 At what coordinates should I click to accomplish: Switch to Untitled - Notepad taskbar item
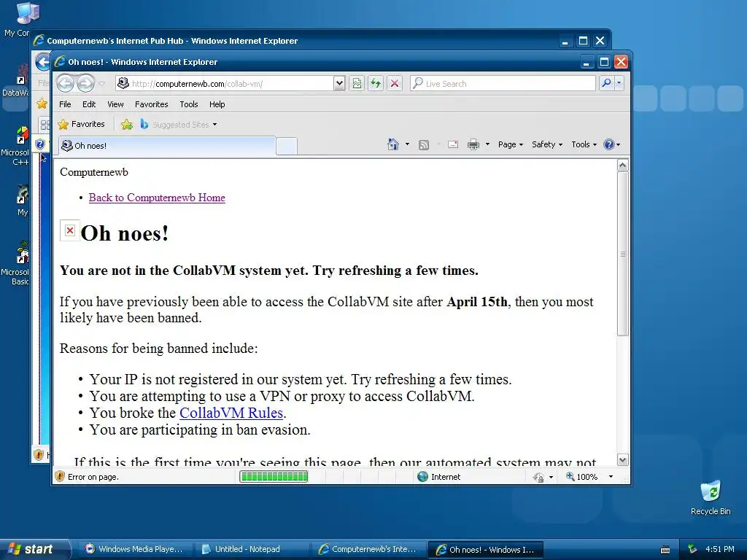click(252, 549)
